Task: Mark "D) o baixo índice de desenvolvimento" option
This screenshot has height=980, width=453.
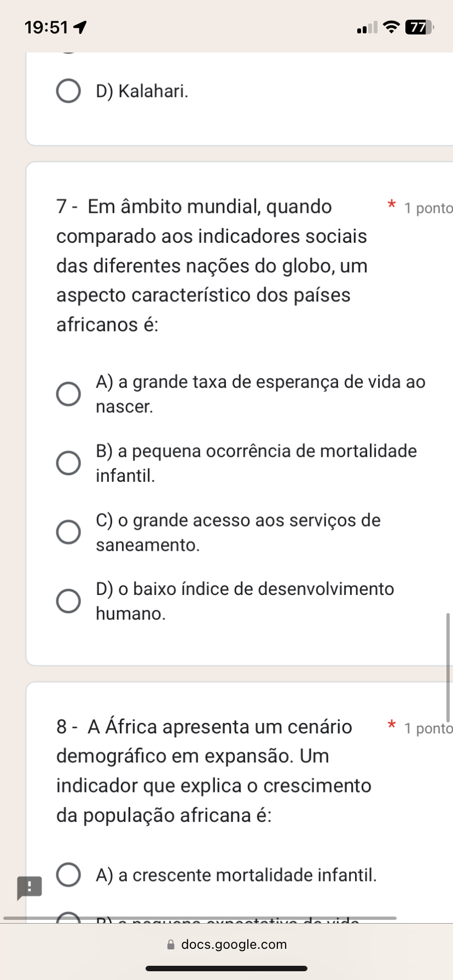Action: pos(68,601)
